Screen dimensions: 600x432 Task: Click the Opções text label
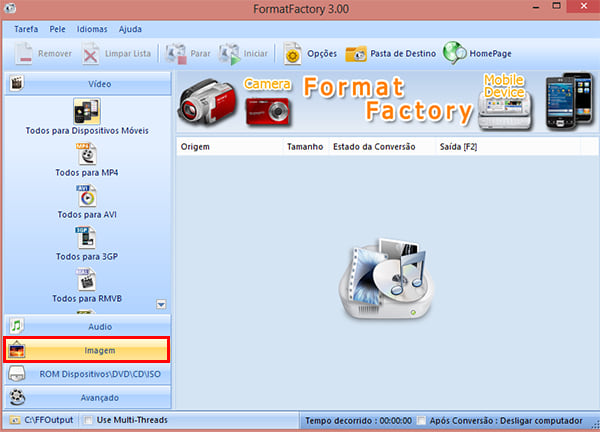click(322, 54)
